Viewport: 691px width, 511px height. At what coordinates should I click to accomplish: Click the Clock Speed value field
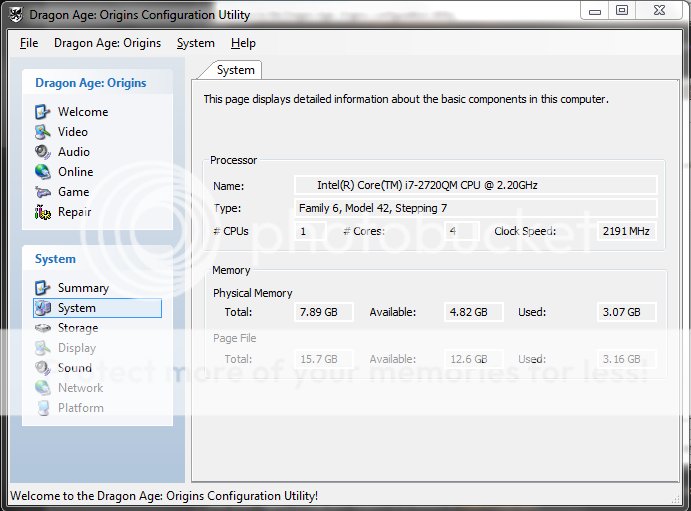627,231
